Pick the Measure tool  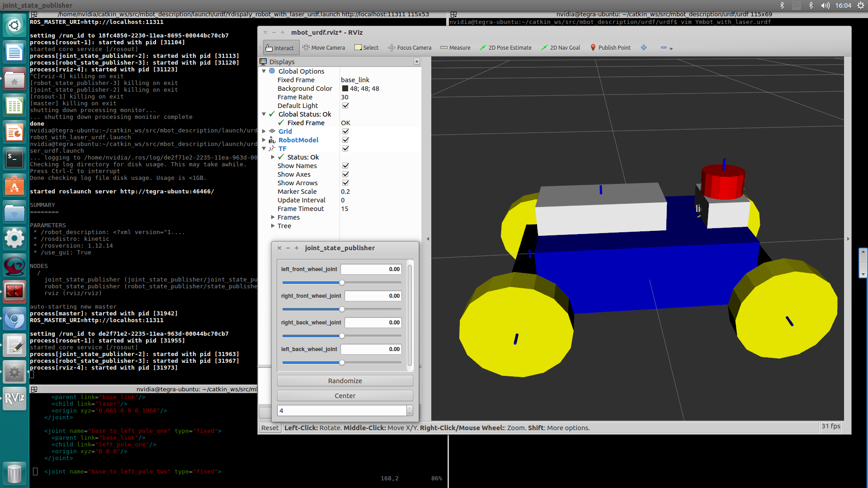tap(455, 48)
